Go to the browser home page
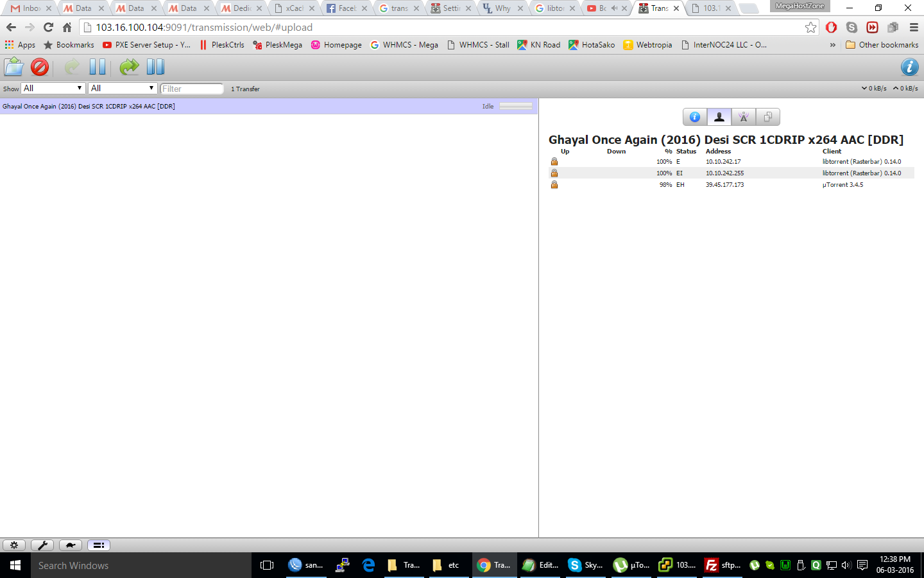Screen dimensions: 924x578 click(67, 27)
